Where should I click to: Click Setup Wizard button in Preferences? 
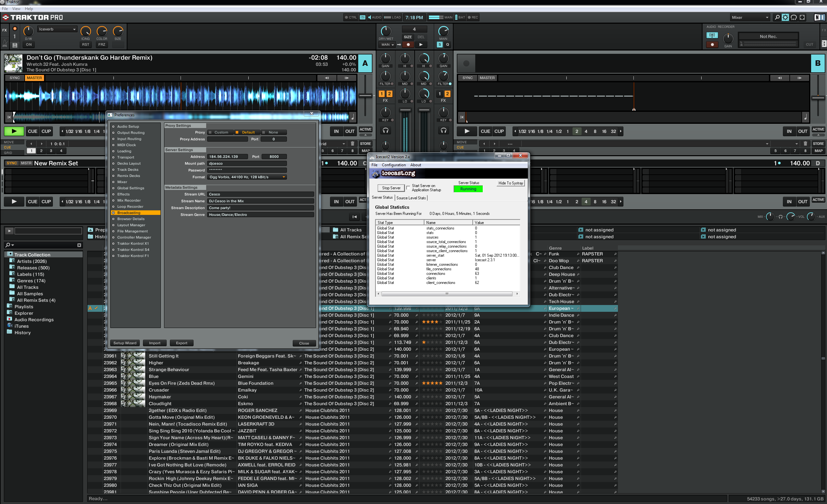[125, 343]
